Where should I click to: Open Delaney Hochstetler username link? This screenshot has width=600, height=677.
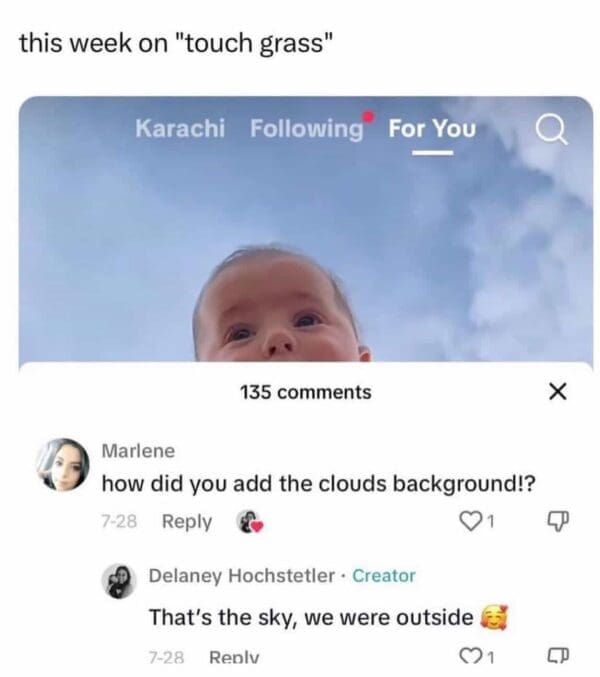[242, 576]
